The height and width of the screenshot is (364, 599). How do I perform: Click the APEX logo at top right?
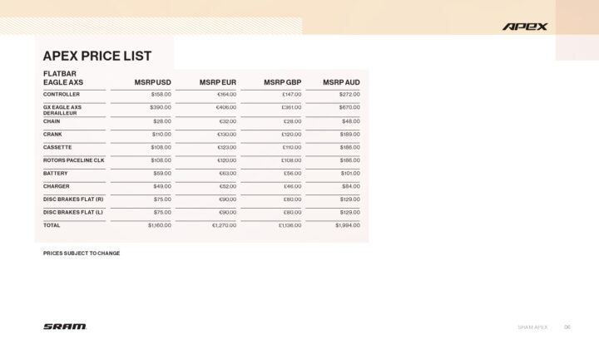pos(525,27)
